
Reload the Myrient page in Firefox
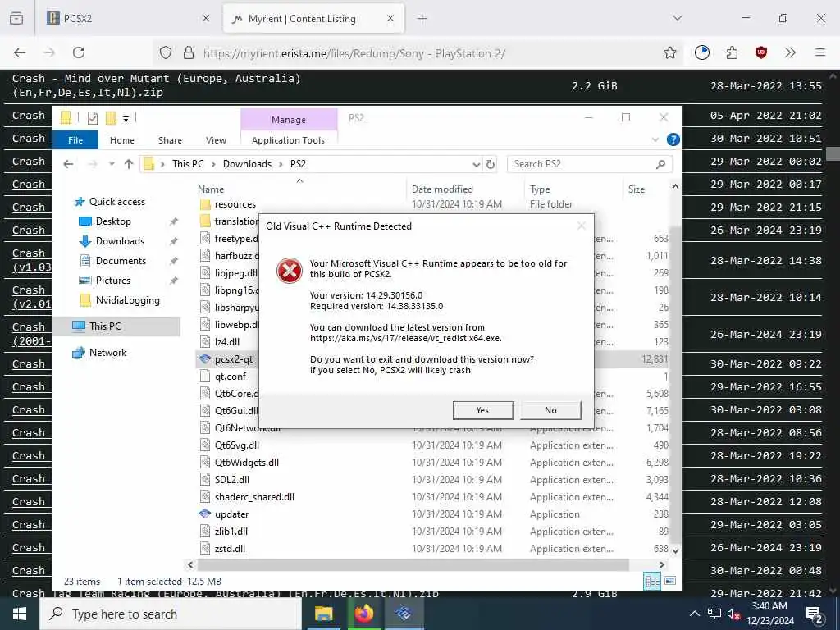(x=79, y=52)
